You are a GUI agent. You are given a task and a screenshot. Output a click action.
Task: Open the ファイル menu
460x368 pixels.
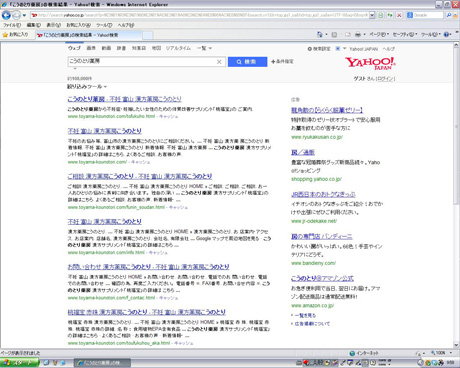[x=12, y=25]
